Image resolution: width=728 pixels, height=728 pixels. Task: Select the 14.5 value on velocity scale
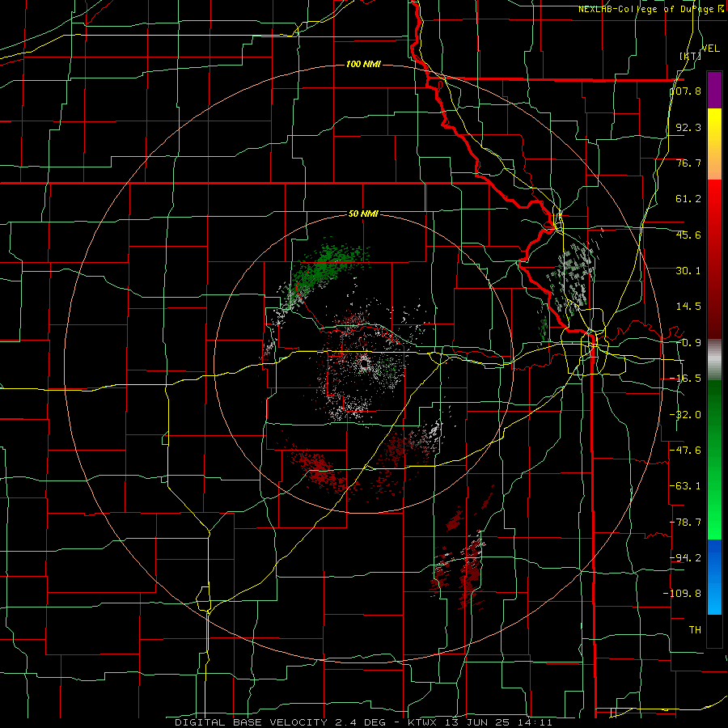[x=688, y=307]
